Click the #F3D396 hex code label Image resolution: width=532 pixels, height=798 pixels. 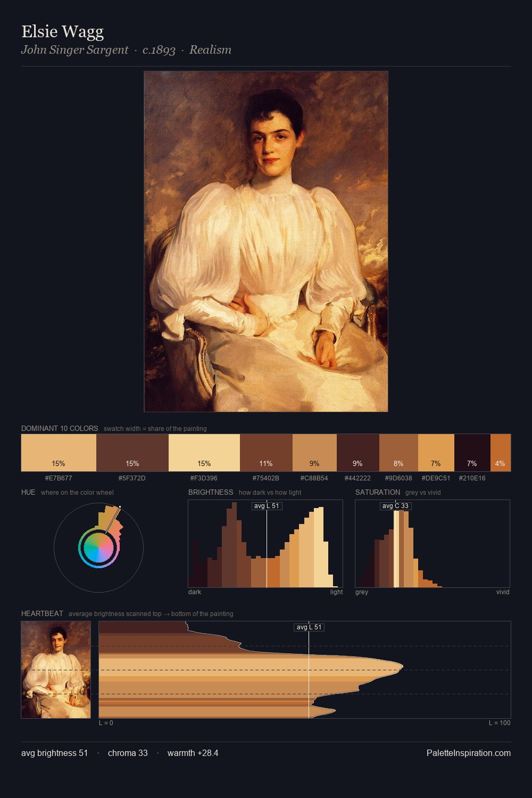tap(204, 478)
